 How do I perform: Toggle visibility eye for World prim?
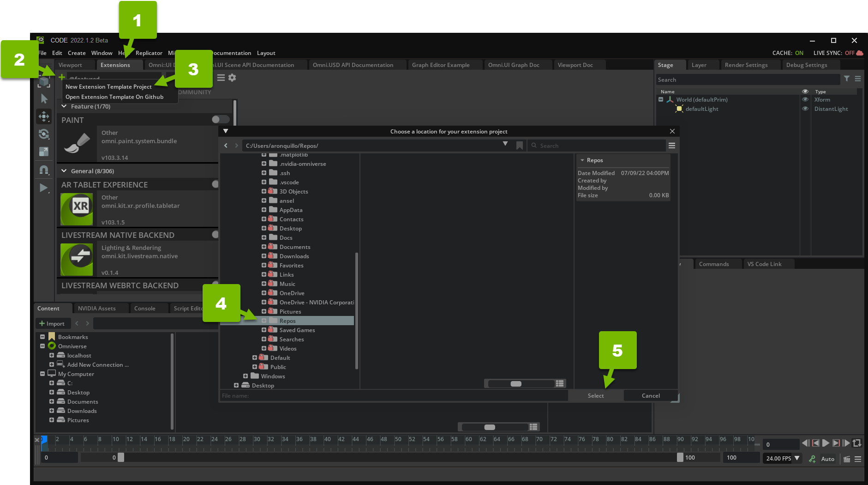point(805,99)
